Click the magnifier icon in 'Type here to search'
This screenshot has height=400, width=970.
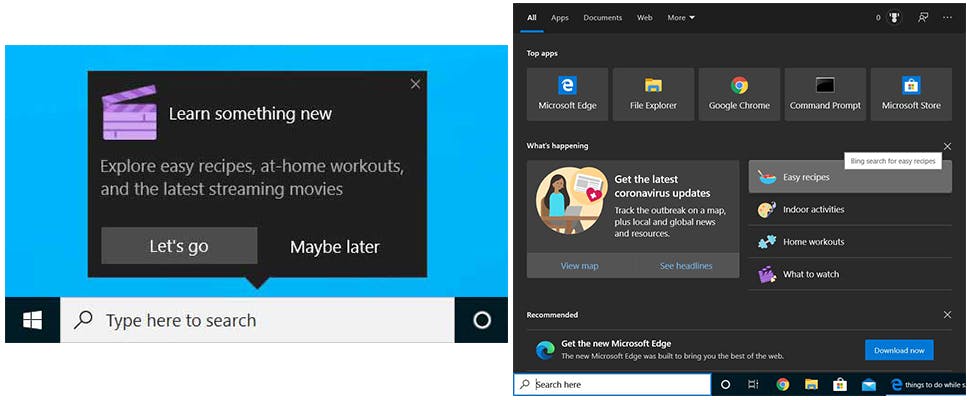[x=83, y=320]
